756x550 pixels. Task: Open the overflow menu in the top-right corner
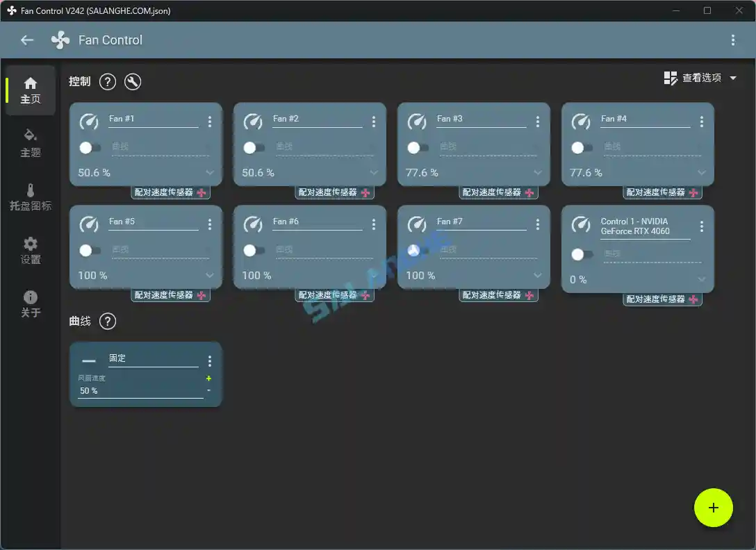point(733,40)
